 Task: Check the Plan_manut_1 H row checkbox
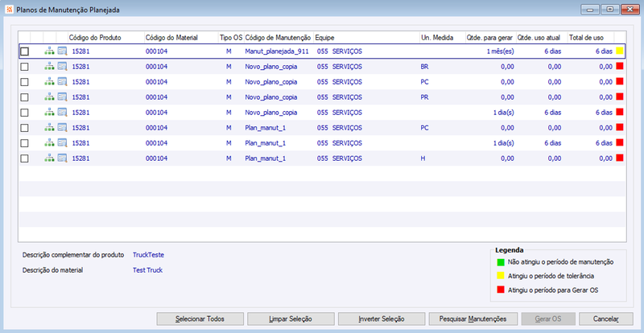coord(25,158)
